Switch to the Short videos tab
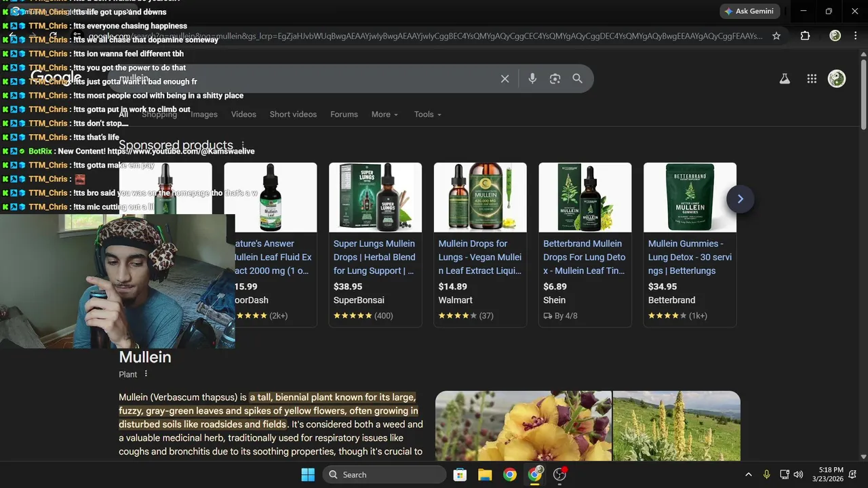This screenshot has height=488, width=868. (x=293, y=115)
